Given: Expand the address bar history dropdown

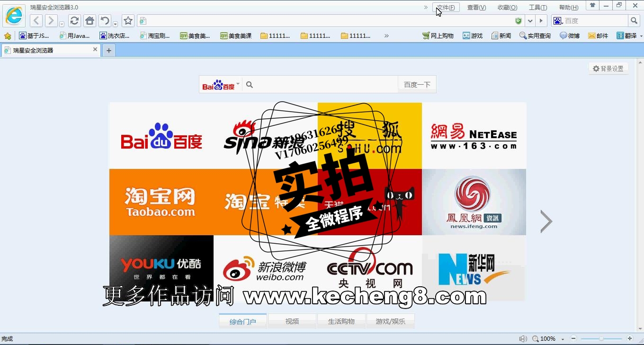Looking at the screenshot, I should 530,21.
